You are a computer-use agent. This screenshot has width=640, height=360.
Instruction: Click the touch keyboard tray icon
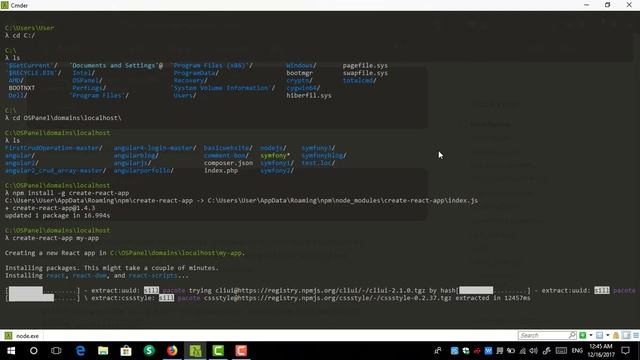pyautogui.click(x=561, y=351)
